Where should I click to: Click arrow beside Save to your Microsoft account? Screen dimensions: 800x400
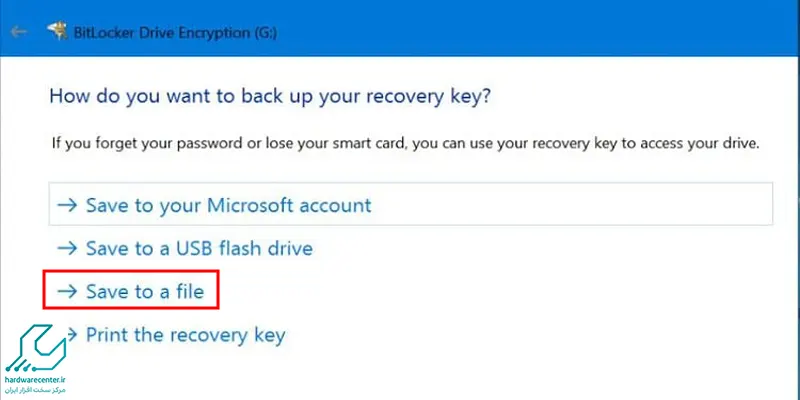[67, 205]
